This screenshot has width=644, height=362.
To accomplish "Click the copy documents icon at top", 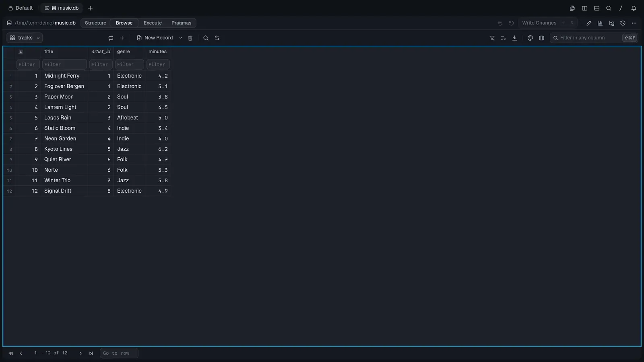I will click(572, 8).
